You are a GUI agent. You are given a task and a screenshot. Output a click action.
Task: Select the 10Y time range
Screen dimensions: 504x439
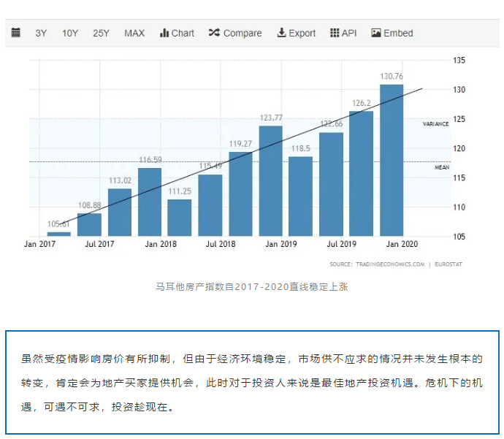(69, 33)
